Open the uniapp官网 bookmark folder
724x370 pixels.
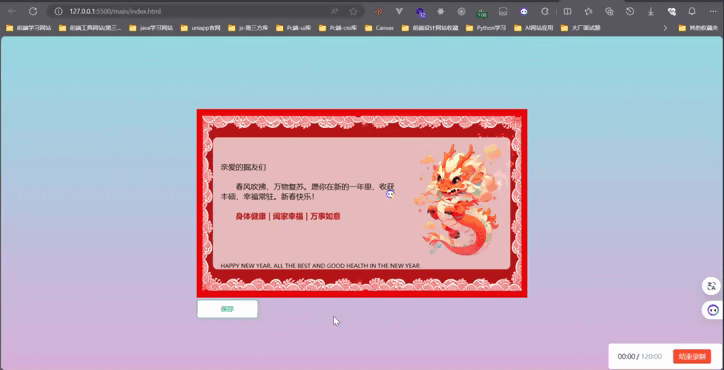[x=200, y=28]
